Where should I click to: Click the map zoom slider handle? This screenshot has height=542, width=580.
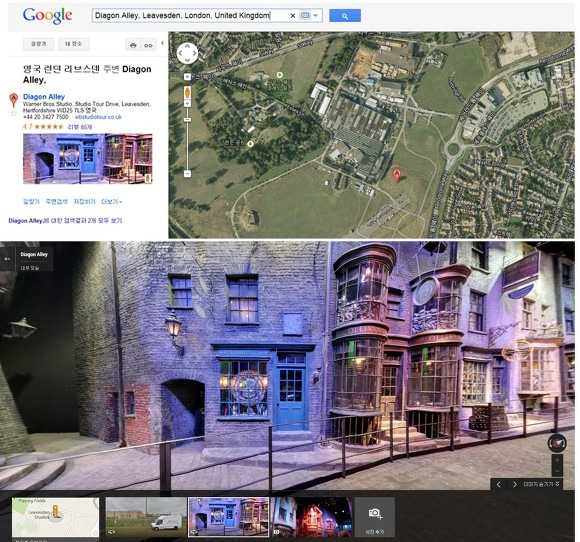[x=187, y=120]
